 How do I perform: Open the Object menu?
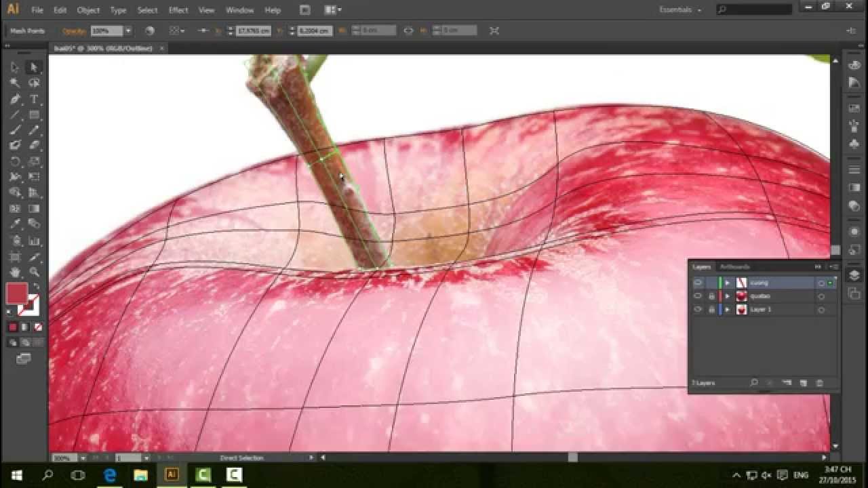click(88, 10)
